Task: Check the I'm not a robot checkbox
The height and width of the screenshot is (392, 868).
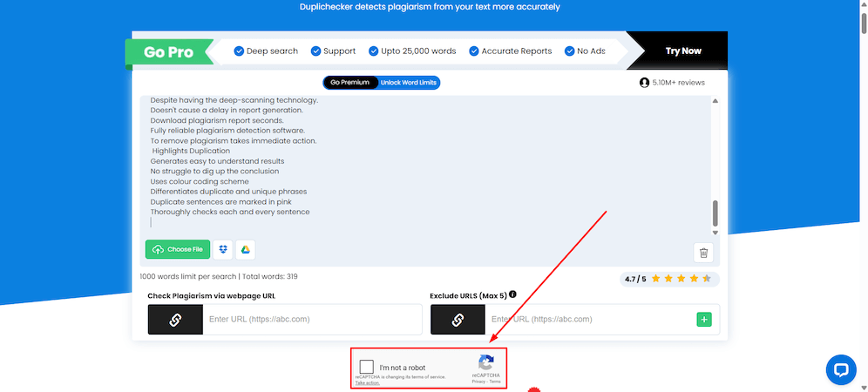Action: click(367, 368)
